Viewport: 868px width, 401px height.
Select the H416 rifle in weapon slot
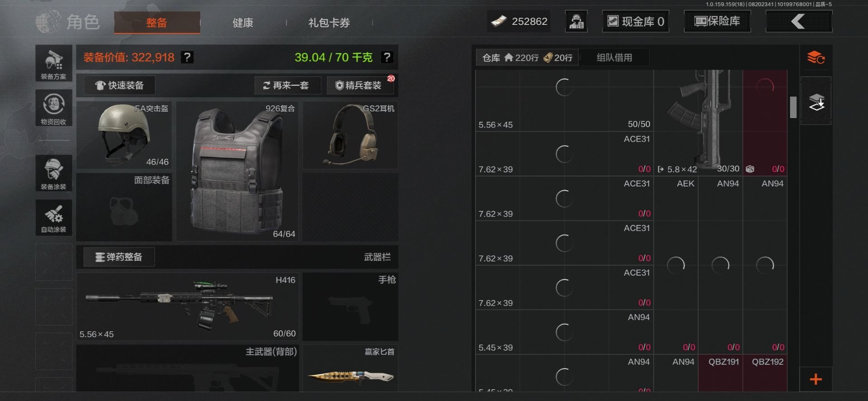point(187,306)
